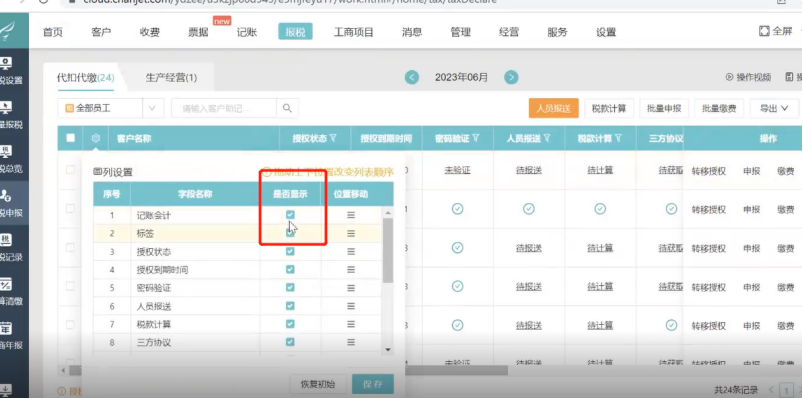Open the 客户 menu
The image size is (803, 399).
(101, 32)
